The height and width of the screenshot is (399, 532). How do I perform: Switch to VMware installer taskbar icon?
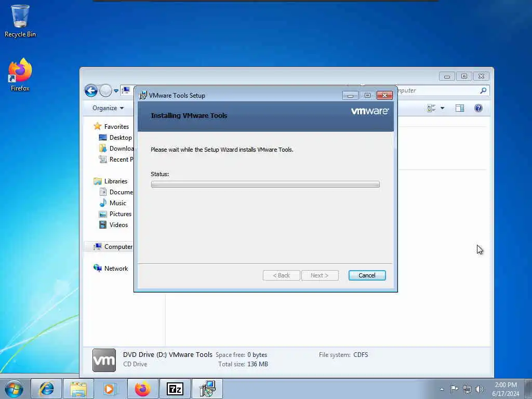(207, 389)
